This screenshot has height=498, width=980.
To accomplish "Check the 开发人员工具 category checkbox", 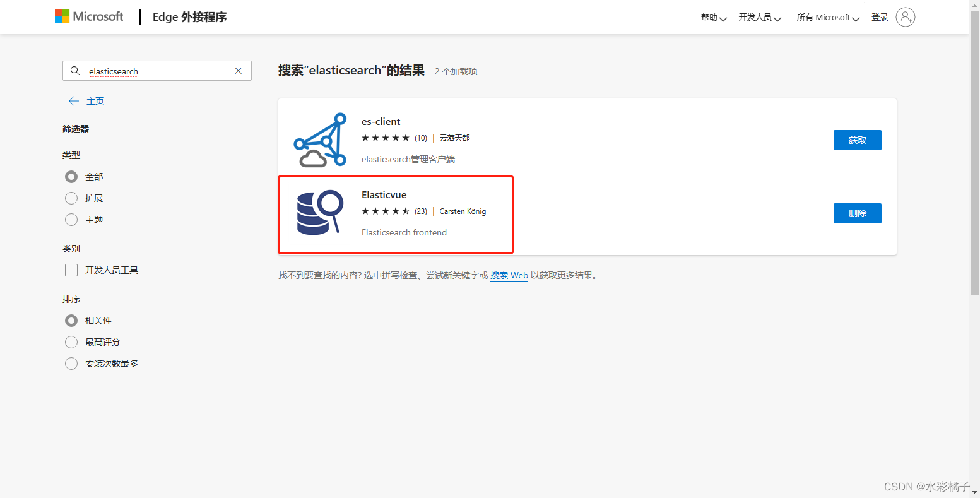I will click(x=71, y=270).
